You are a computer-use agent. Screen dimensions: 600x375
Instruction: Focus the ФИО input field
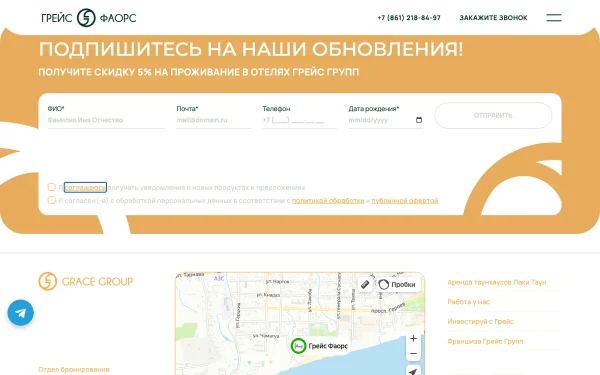coord(106,120)
